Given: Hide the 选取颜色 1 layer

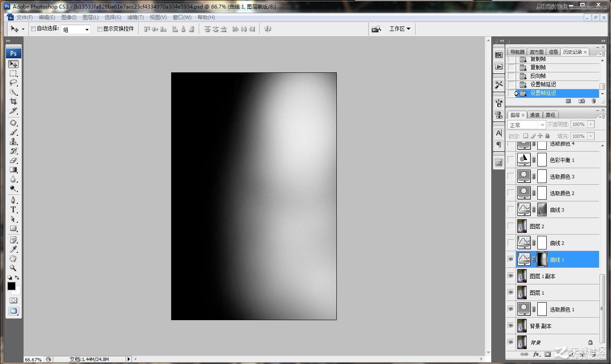Looking at the screenshot, I should tap(511, 309).
